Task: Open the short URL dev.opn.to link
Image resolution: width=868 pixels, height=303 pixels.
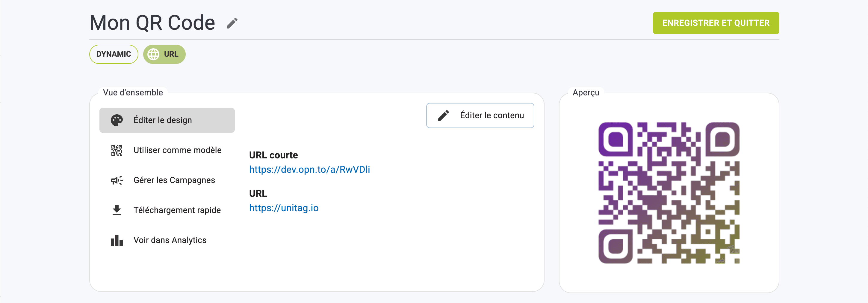Action: pyautogui.click(x=309, y=169)
